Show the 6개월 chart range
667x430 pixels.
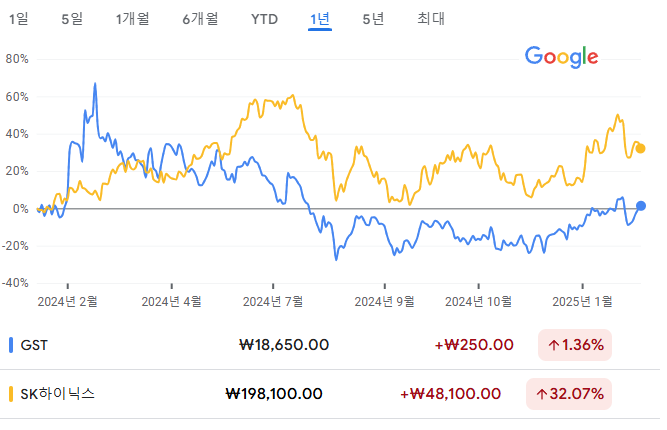point(200,19)
